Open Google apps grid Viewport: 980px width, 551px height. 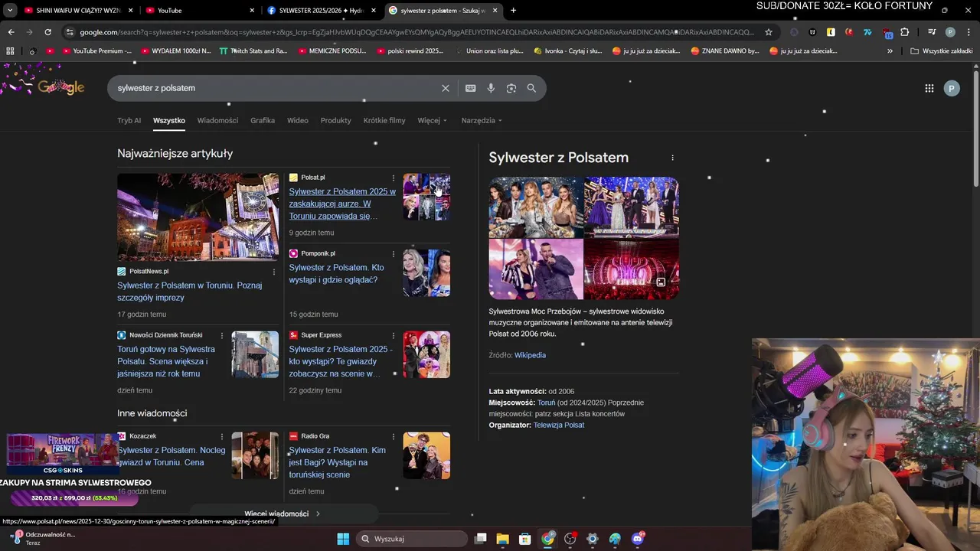click(929, 88)
